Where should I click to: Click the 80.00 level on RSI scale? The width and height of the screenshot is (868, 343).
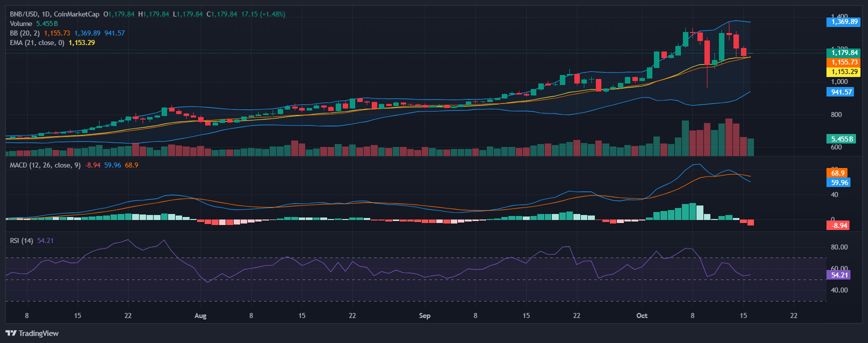click(x=839, y=247)
